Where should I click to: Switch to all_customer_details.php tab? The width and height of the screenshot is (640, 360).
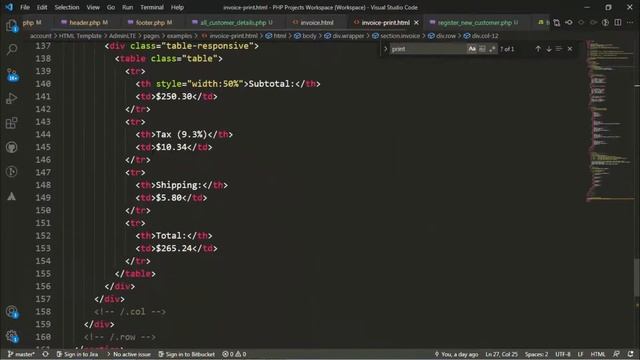(x=233, y=23)
